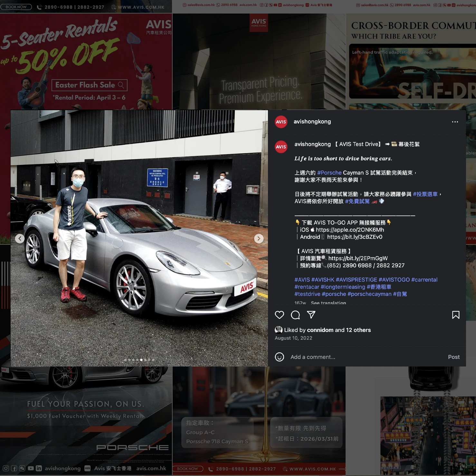
Task: Open the #AVISPRESTIGE hashtag
Action: [x=356, y=280]
